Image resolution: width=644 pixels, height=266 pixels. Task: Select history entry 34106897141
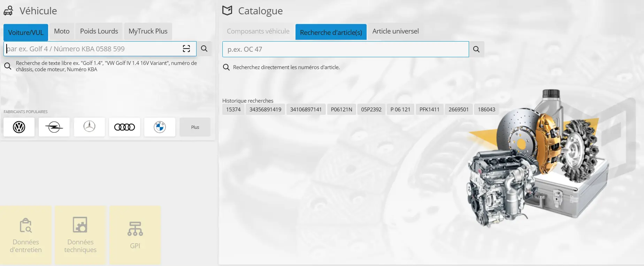click(x=306, y=110)
